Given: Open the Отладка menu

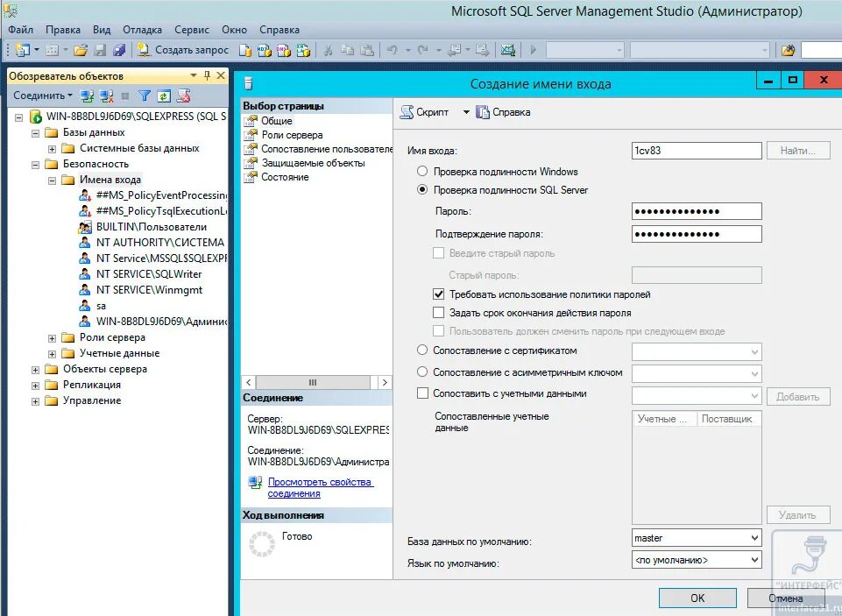Looking at the screenshot, I should 142,30.
